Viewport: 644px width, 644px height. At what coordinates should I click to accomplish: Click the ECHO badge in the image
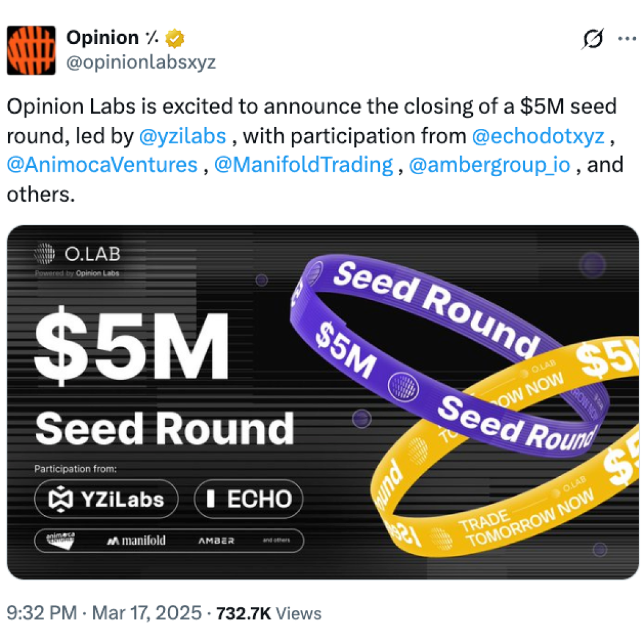(248, 499)
